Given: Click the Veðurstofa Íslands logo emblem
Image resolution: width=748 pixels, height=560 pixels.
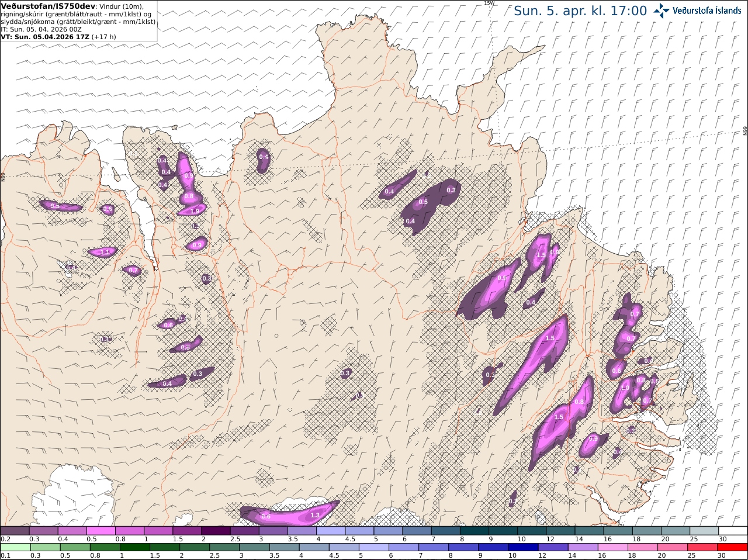Looking at the screenshot, I should 662,11.
